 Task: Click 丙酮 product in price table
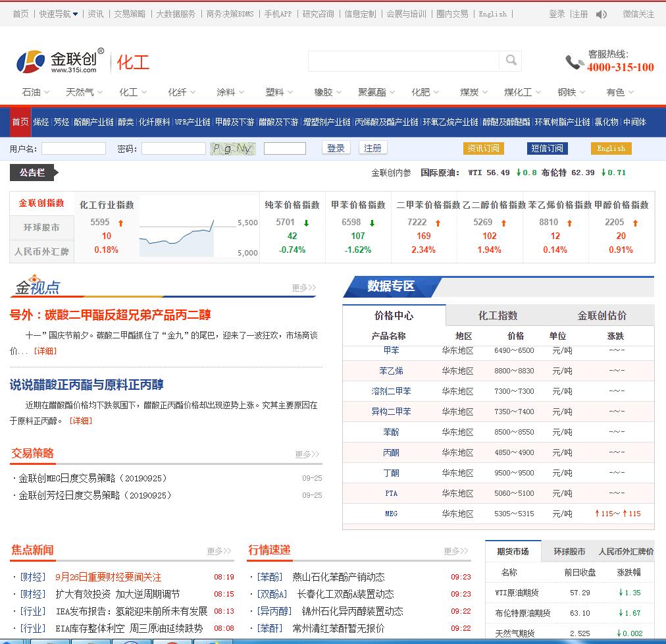click(x=391, y=453)
